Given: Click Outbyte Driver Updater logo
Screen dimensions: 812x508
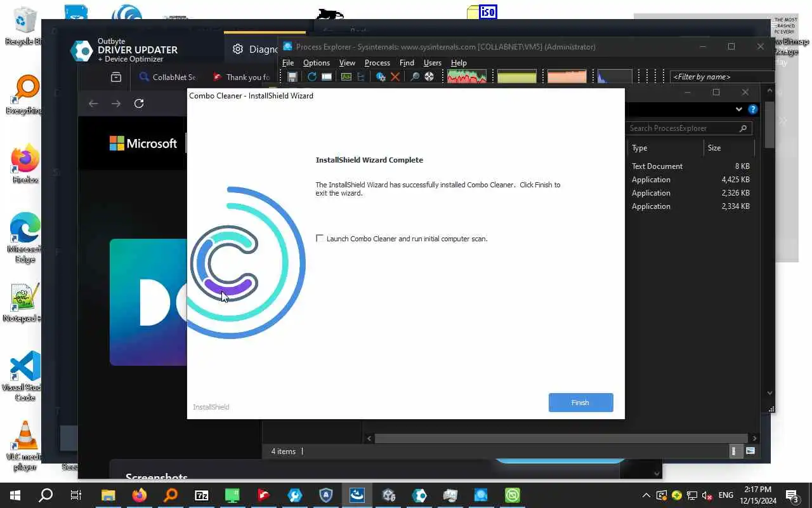Looking at the screenshot, I should click(x=124, y=50).
